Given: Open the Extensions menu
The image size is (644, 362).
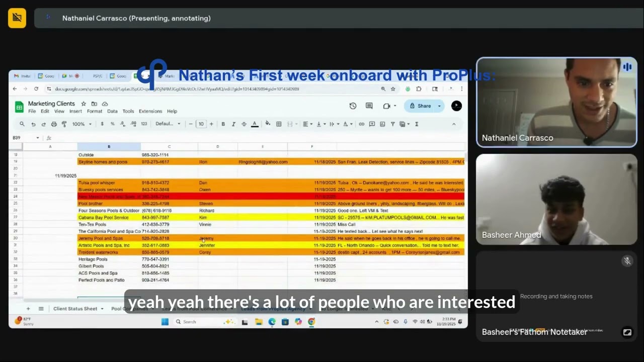Looking at the screenshot, I should (150, 111).
